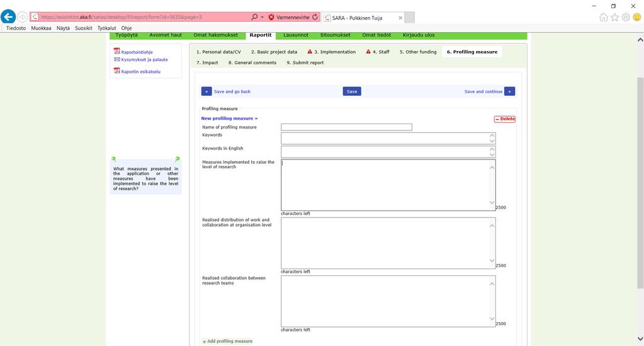Image resolution: width=644 pixels, height=346 pixels.
Task: Click the Raportin esikatselu PDF icon
Action: pos(117,71)
